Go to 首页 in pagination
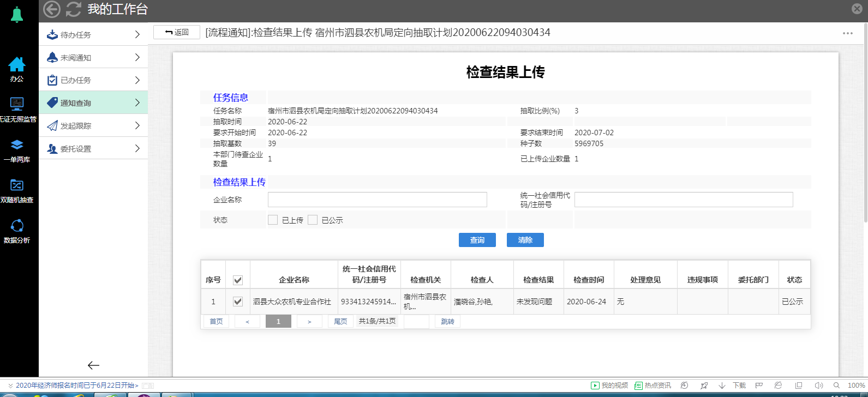 click(x=216, y=321)
